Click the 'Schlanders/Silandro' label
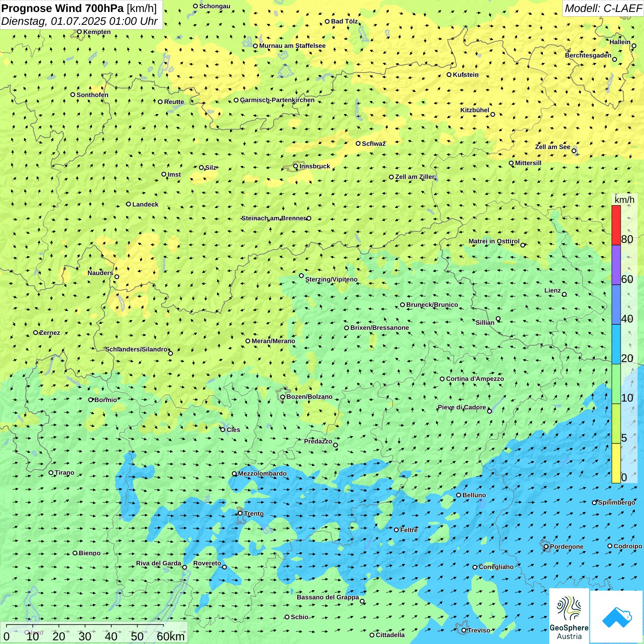Image resolution: width=644 pixels, height=644 pixels. (x=136, y=349)
